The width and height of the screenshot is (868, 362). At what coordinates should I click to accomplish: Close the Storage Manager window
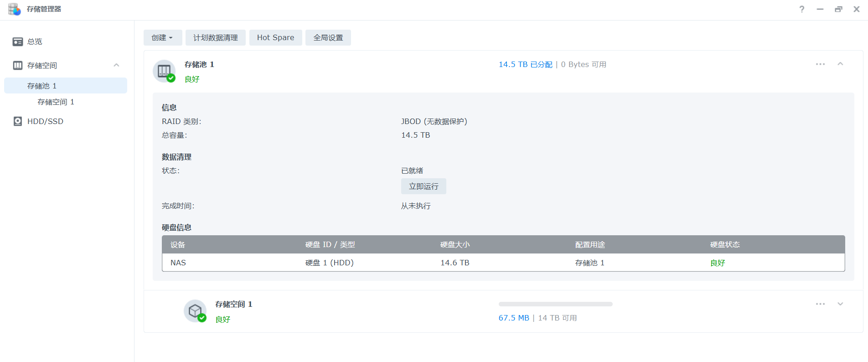pyautogui.click(x=857, y=9)
